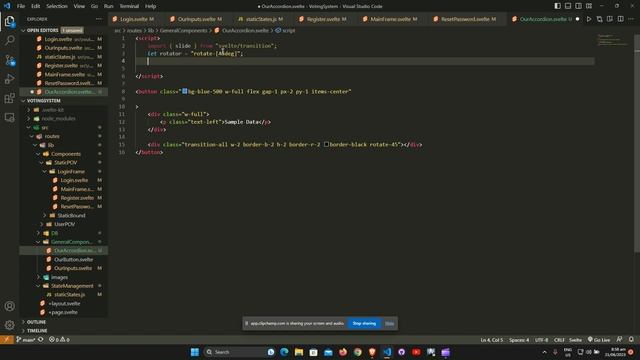Collapse the VOTINGSYSTEM folder section
Viewport: 640px width, 360px height.
click(43, 100)
